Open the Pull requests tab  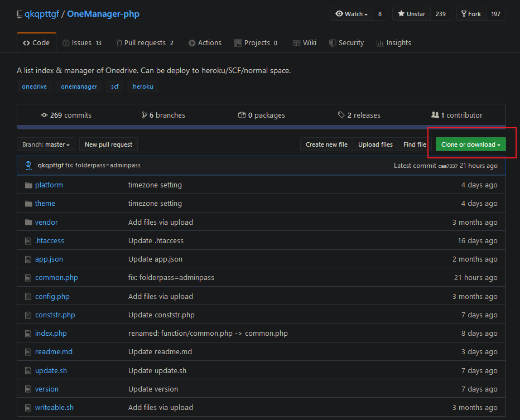click(x=145, y=43)
